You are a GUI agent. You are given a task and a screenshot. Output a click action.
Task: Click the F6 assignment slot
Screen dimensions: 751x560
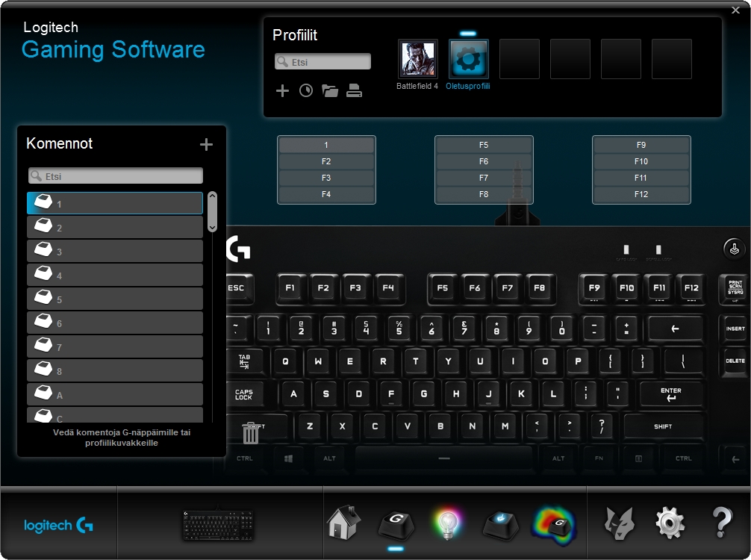(484, 161)
